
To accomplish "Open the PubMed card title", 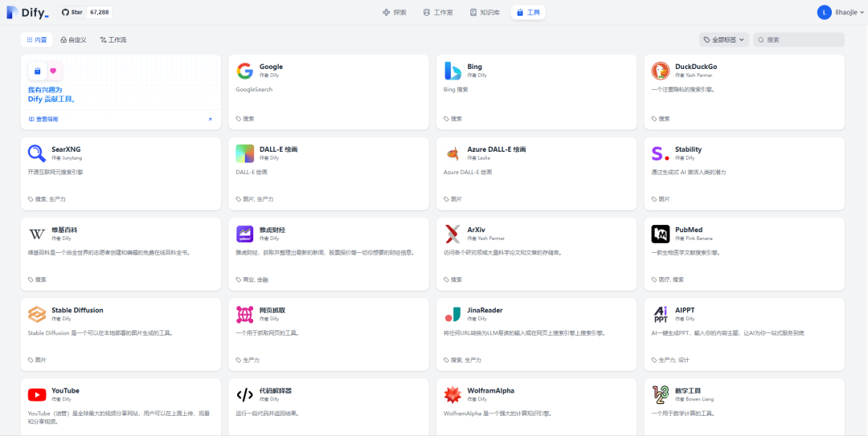I will [x=689, y=230].
